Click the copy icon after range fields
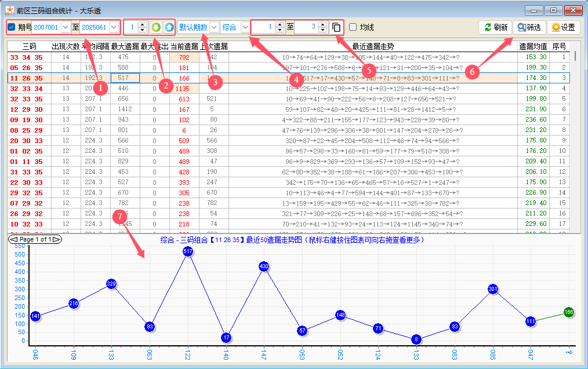The height and width of the screenshot is (369, 588). (336, 27)
